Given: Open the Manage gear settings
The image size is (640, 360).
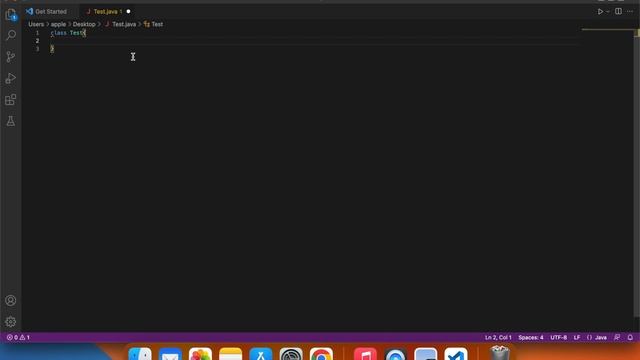Looking at the screenshot, I should 11,322.
